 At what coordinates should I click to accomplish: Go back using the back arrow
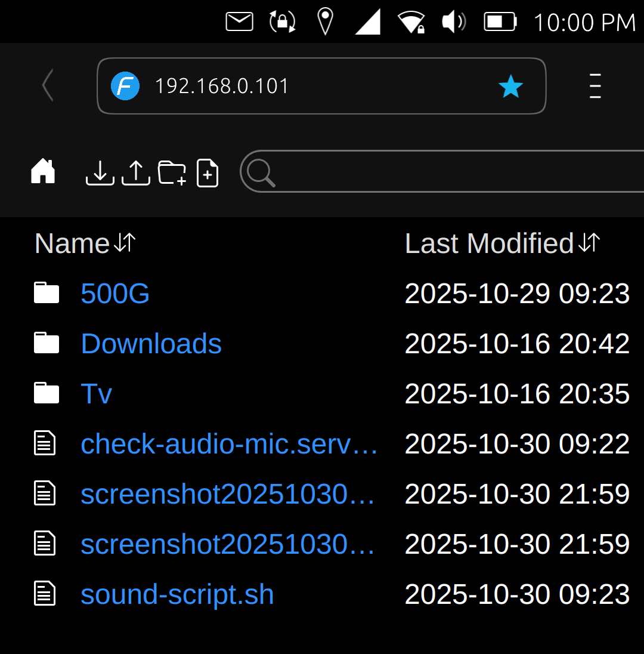click(x=47, y=85)
